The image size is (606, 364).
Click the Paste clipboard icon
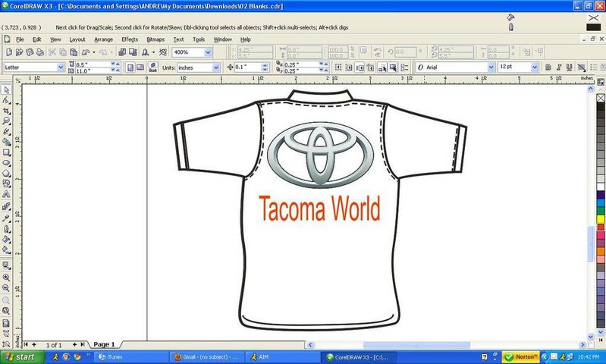(74, 52)
